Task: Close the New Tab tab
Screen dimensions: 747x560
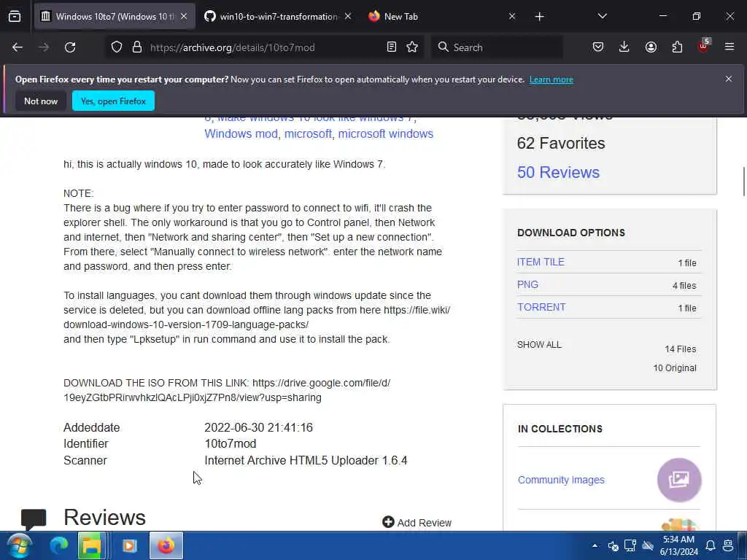Action: (512, 17)
